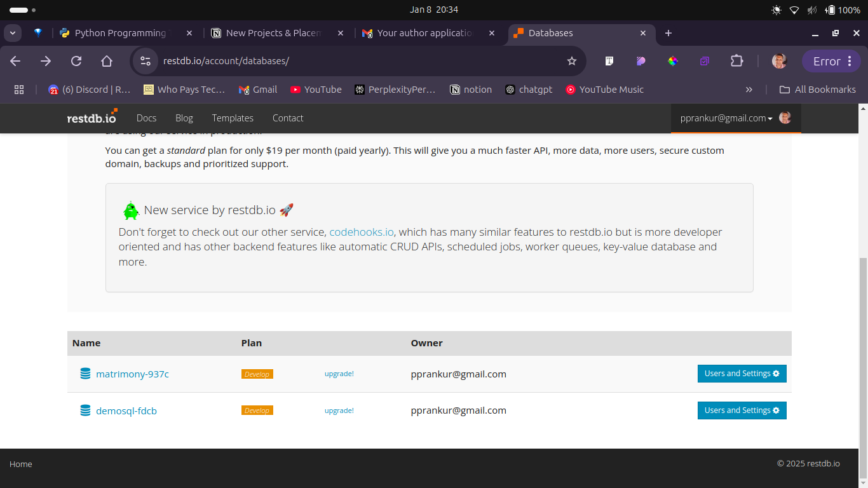Show hidden bookmarks with double chevron

749,90
